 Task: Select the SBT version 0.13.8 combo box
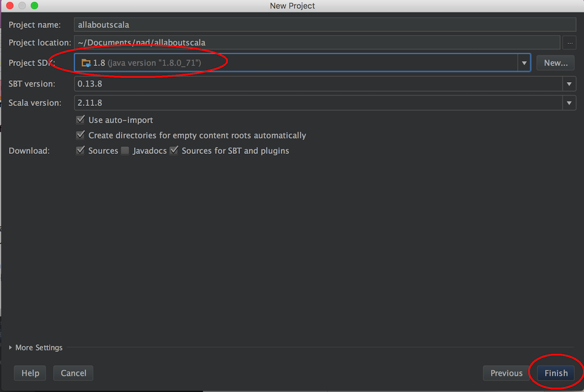point(325,84)
